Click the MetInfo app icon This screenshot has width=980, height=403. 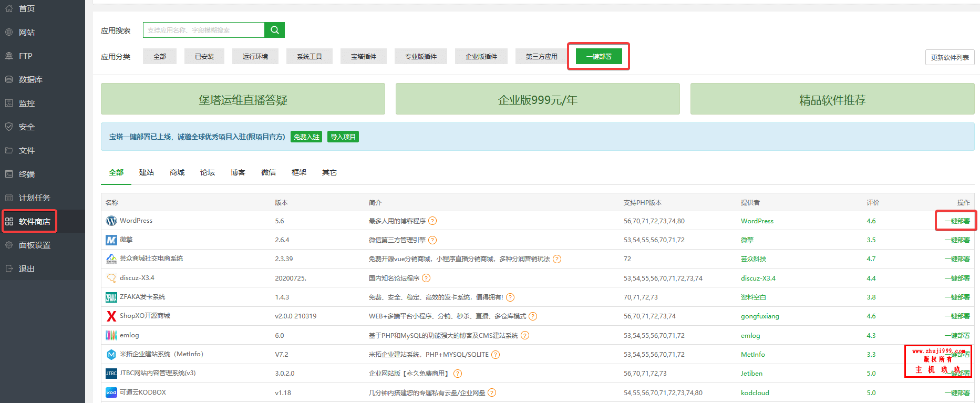click(111, 355)
